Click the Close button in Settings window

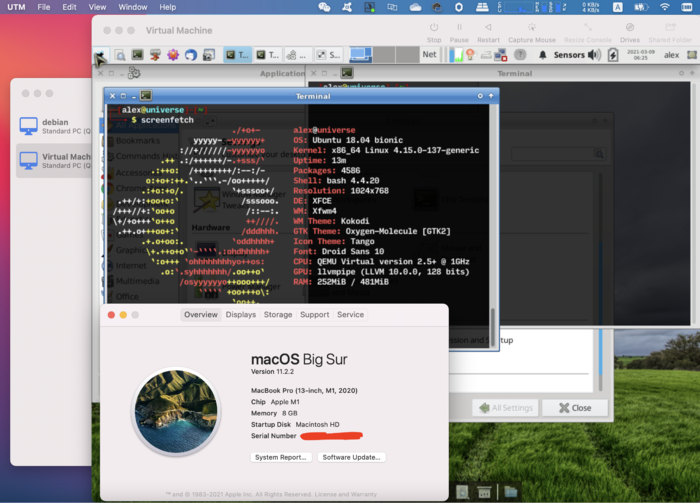coord(575,408)
